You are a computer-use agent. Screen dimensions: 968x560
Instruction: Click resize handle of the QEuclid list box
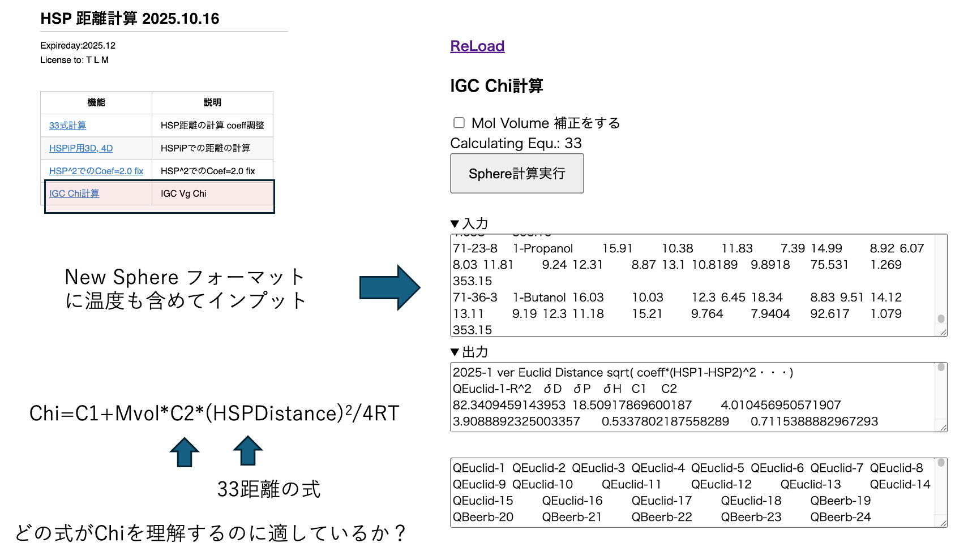943,523
